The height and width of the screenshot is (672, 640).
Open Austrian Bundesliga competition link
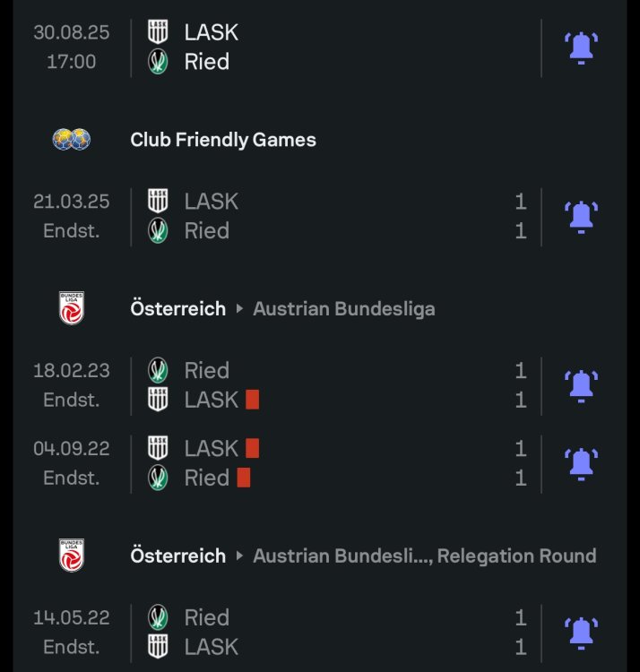tap(343, 309)
